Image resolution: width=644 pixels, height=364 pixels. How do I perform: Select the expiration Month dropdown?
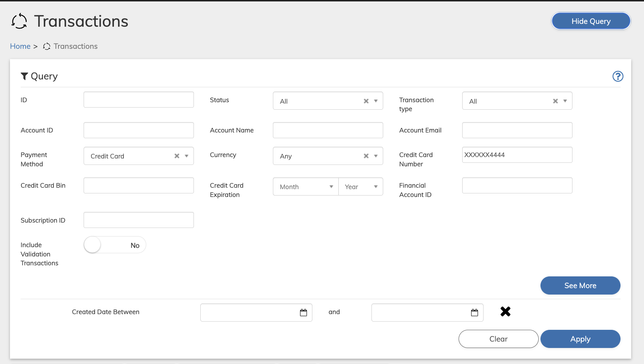coord(306,187)
